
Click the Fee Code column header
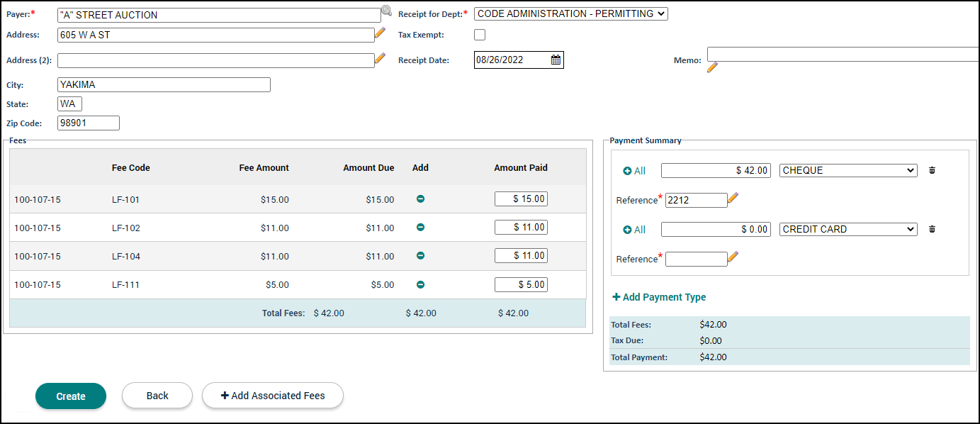[x=131, y=168]
